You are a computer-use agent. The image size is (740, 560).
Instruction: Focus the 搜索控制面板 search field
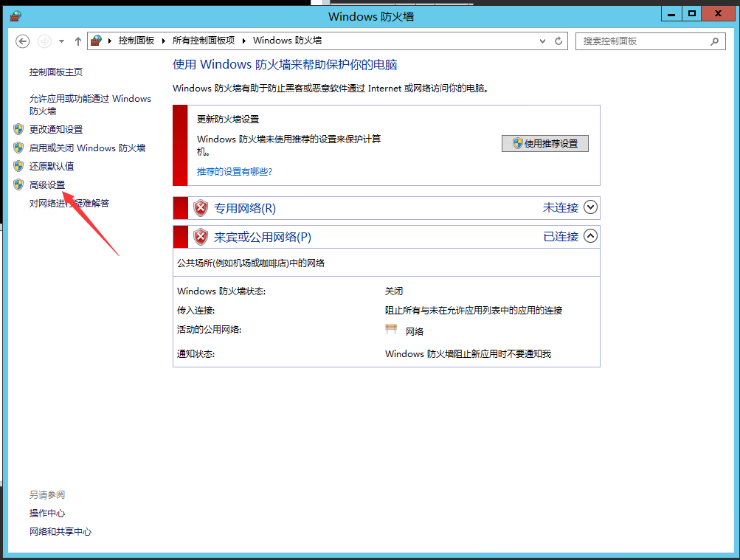[x=650, y=41]
